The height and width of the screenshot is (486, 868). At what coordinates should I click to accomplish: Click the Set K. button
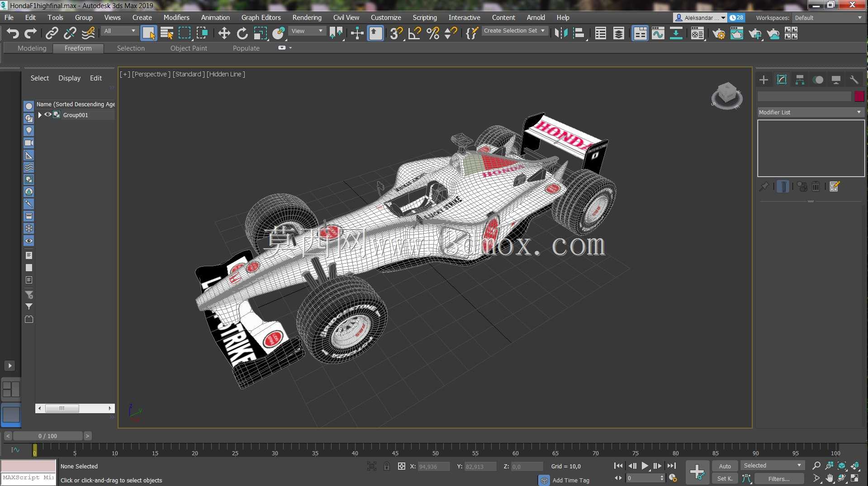tap(725, 478)
